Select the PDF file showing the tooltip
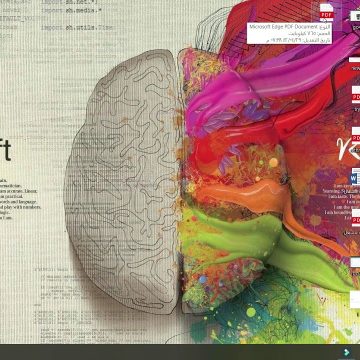Viewport: 360px width, 360px height. [x=327, y=12]
